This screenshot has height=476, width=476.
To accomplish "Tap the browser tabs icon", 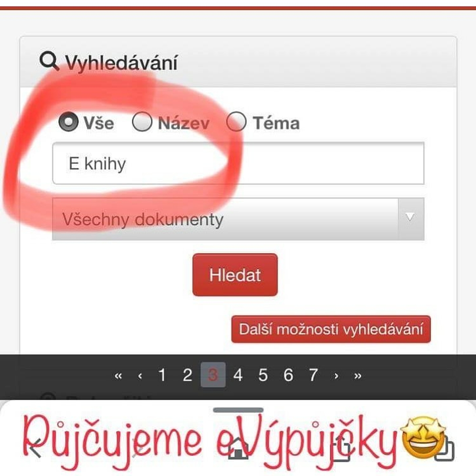I will (x=444, y=448).
